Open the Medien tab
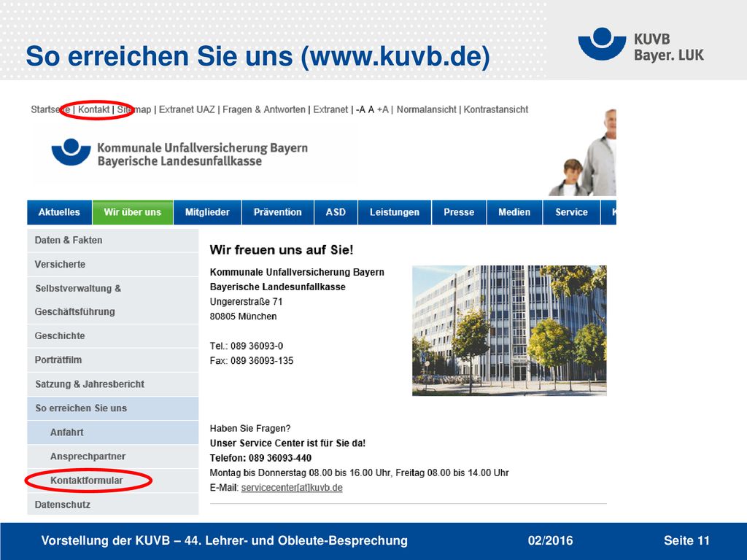Screen dimensions: 747x560 click(x=514, y=212)
